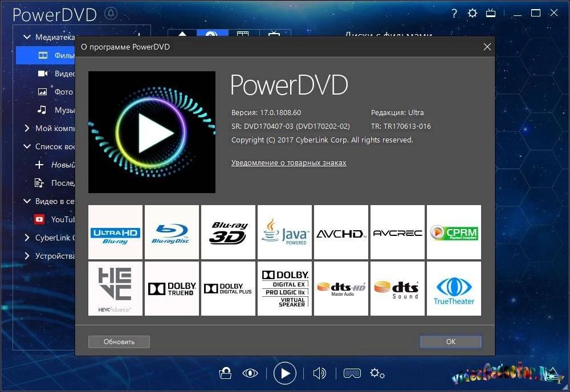Collapse the Видео в сети section
Image resolution: width=570 pixels, height=392 pixels.
[x=27, y=201]
